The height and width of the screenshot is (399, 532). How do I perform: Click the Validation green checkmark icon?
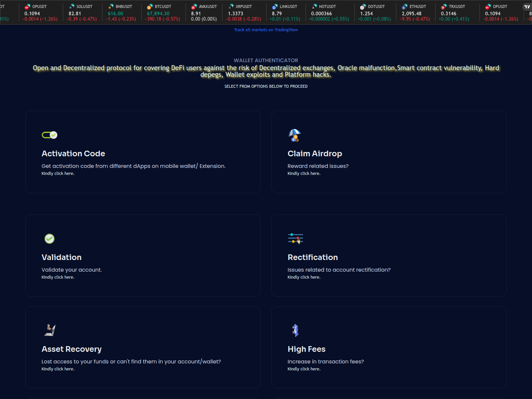click(50, 239)
